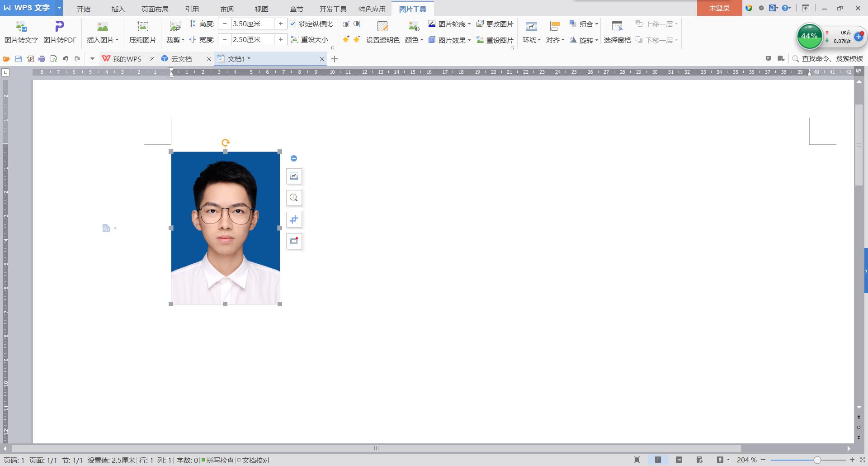Screen dimensions: 868x466
Task: Click the crop icon beside the photo
Action: click(294, 219)
